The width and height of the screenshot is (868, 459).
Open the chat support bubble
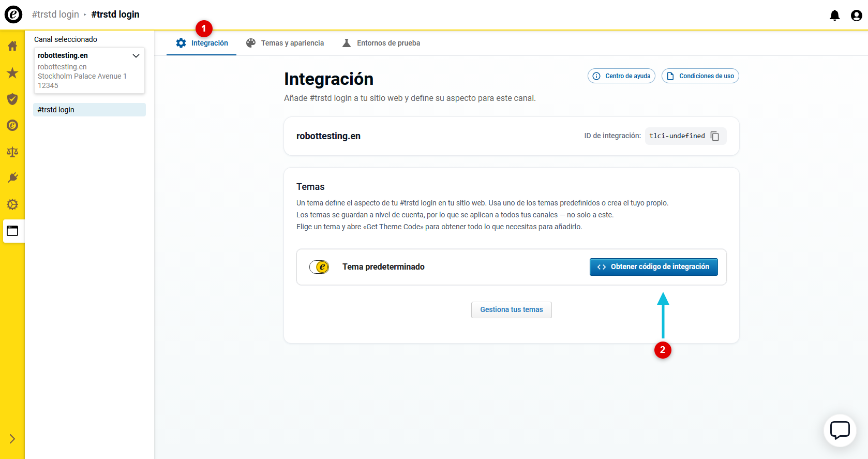(840, 431)
